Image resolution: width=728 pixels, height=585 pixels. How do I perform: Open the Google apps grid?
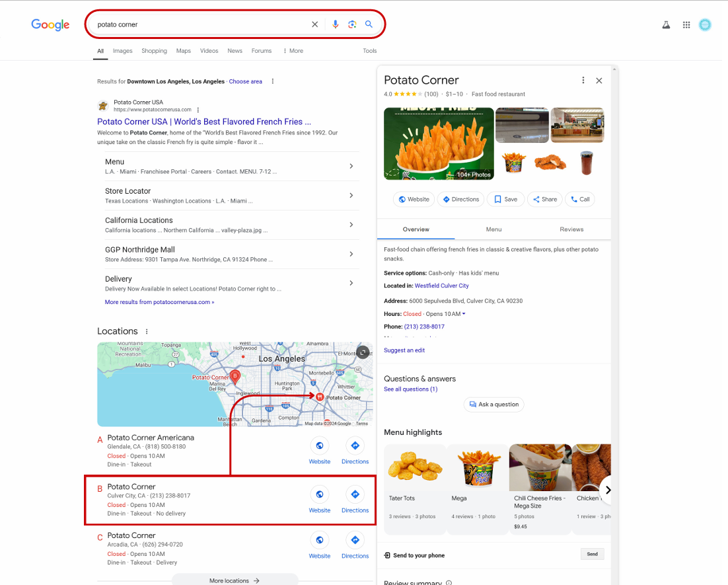pos(686,25)
